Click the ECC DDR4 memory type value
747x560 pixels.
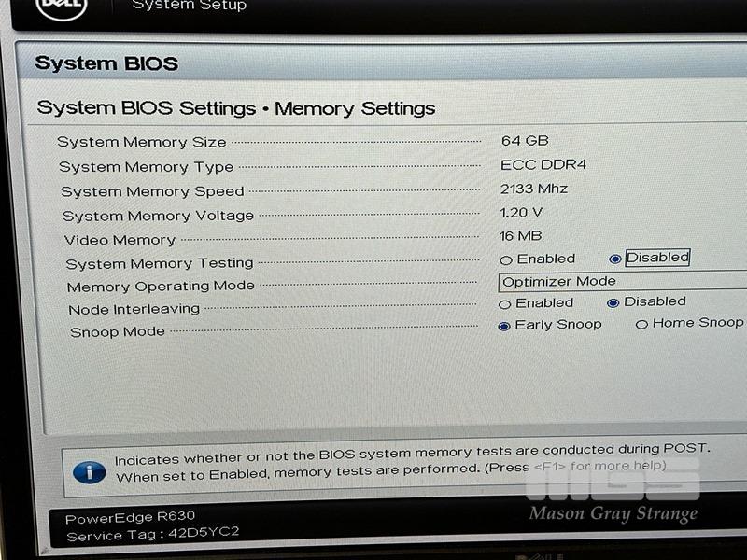543,165
